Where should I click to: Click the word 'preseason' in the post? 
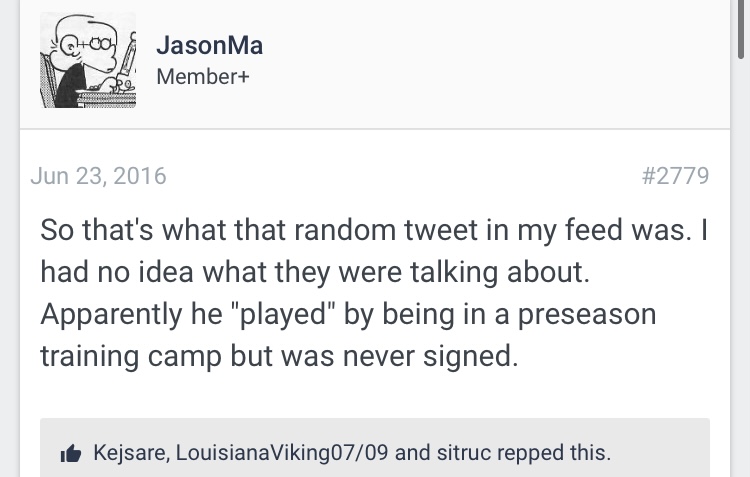tap(587, 316)
